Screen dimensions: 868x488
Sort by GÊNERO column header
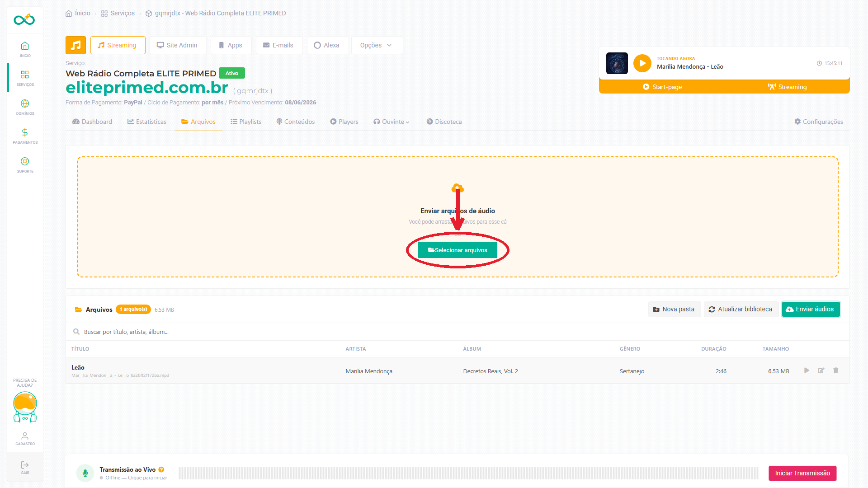point(630,349)
